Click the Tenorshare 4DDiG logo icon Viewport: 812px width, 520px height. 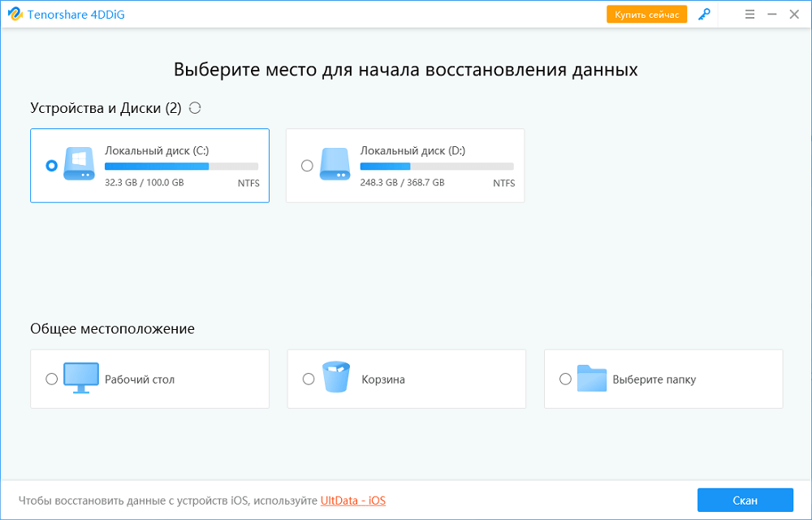click(16, 14)
